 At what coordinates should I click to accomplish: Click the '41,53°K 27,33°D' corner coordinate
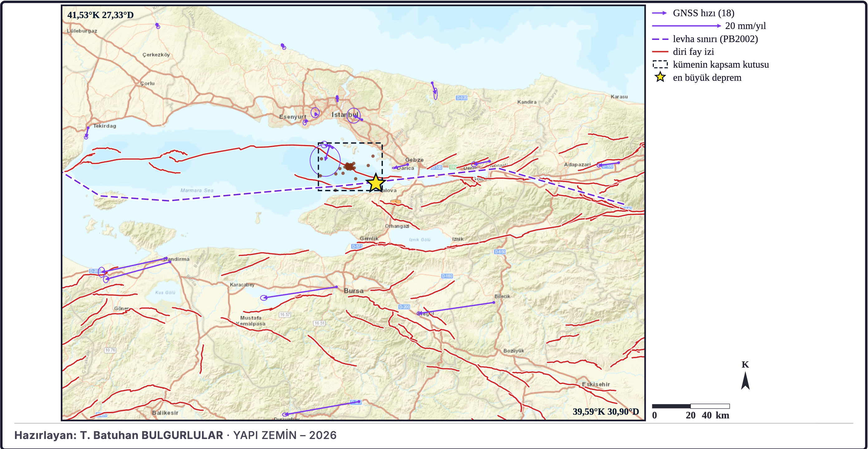click(x=100, y=15)
